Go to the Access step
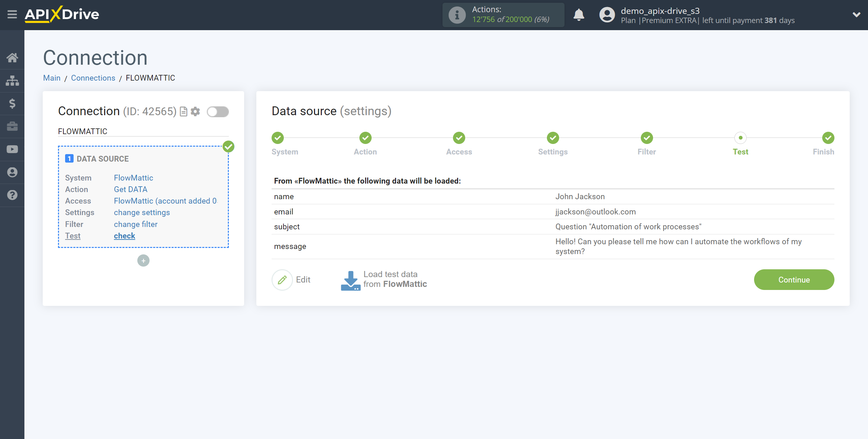The height and width of the screenshot is (439, 868). 459,138
